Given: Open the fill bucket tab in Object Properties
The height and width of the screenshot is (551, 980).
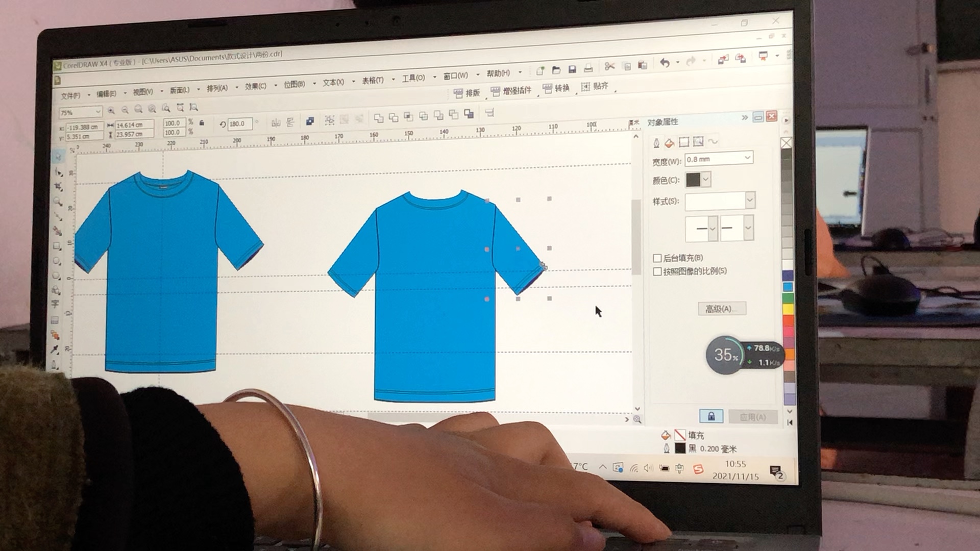Looking at the screenshot, I should click(x=670, y=142).
